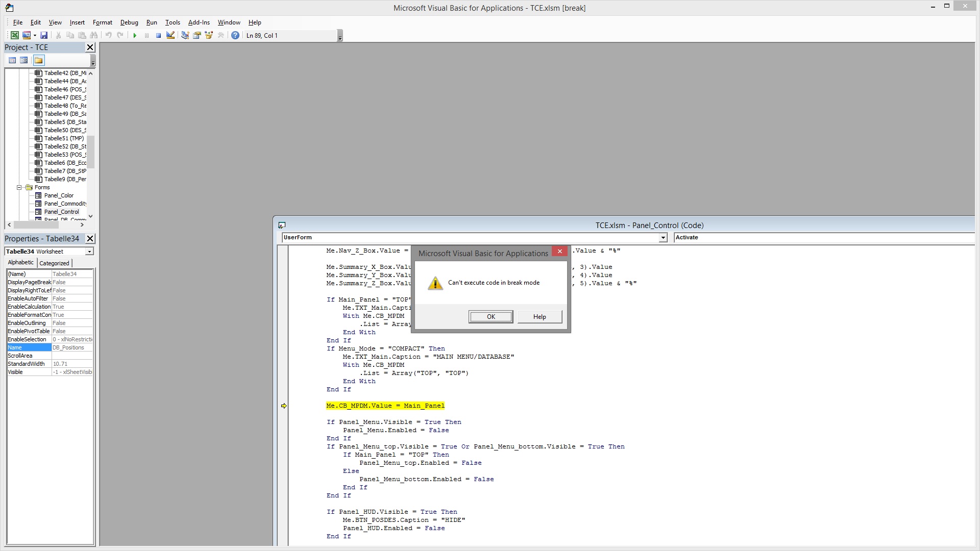Close the Properties - Tabelle34 pane

[x=90, y=238]
